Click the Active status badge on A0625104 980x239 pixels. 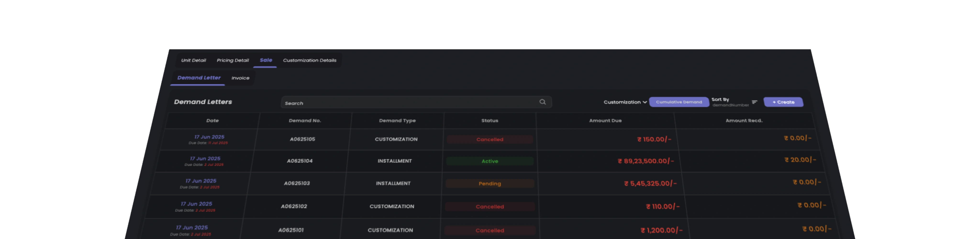click(490, 161)
